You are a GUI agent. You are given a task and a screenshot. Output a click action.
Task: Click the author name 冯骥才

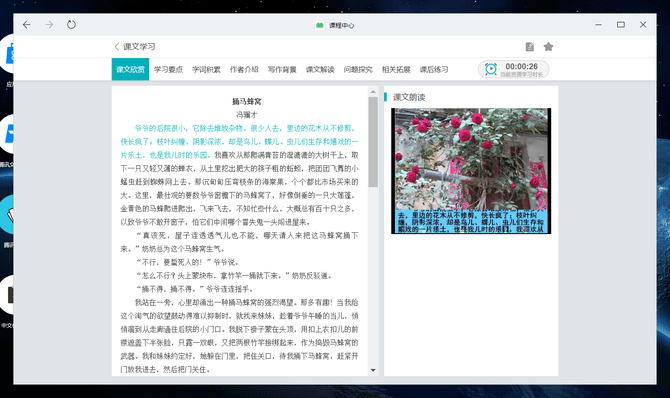click(x=247, y=115)
